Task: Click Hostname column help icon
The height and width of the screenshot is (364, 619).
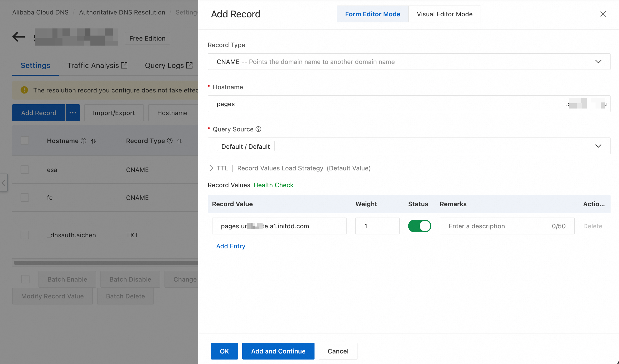Action: tap(84, 141)
